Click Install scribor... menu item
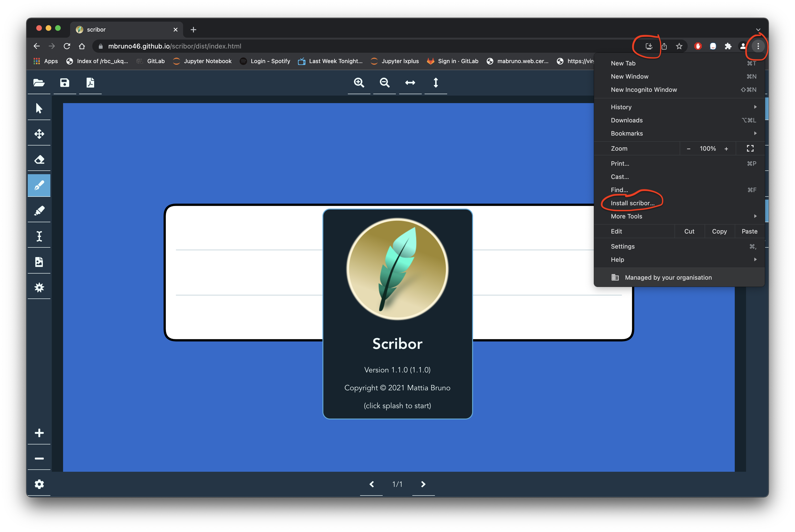 [679, 203]
